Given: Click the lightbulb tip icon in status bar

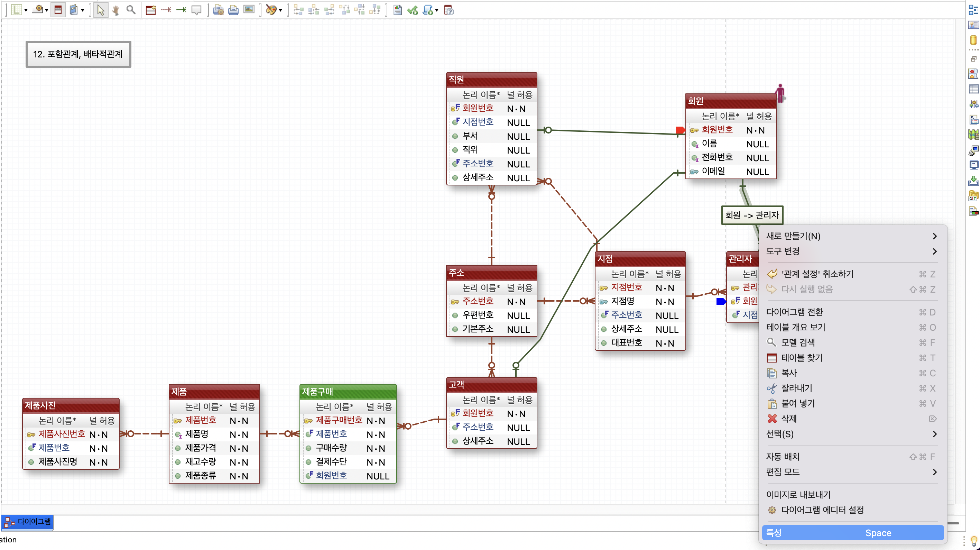Looking at the screenshot, I should click(973, 540).
